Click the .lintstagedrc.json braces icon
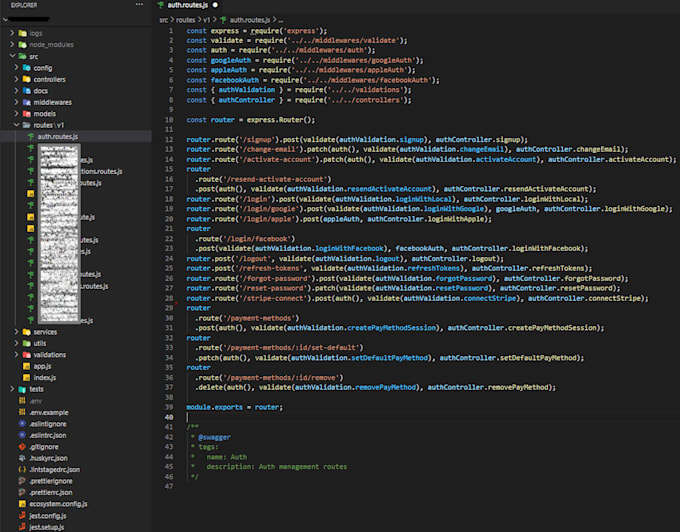The width and height of the screenshot is (680, 532). pyautogui.click(x=22, y=470)
